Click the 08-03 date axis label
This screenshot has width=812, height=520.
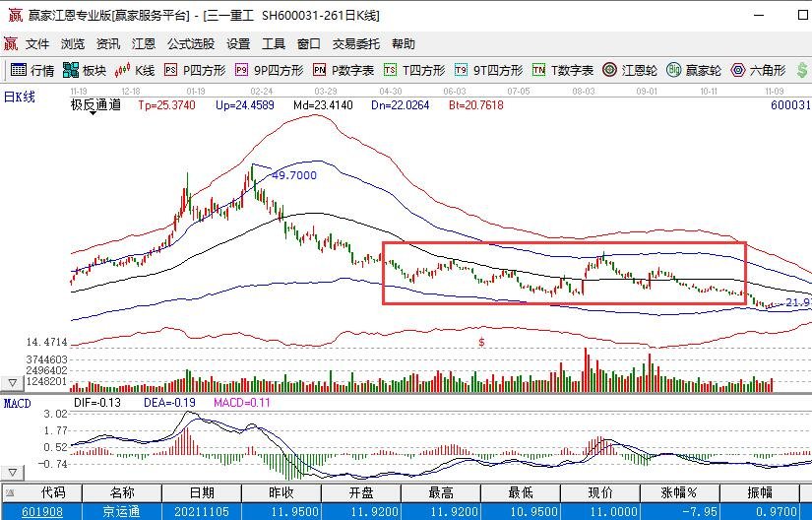584,92
